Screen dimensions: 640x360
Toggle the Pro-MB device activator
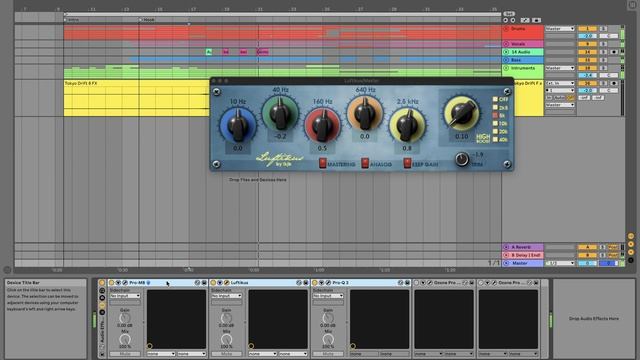pyautogui.click(x=111, y=282)
